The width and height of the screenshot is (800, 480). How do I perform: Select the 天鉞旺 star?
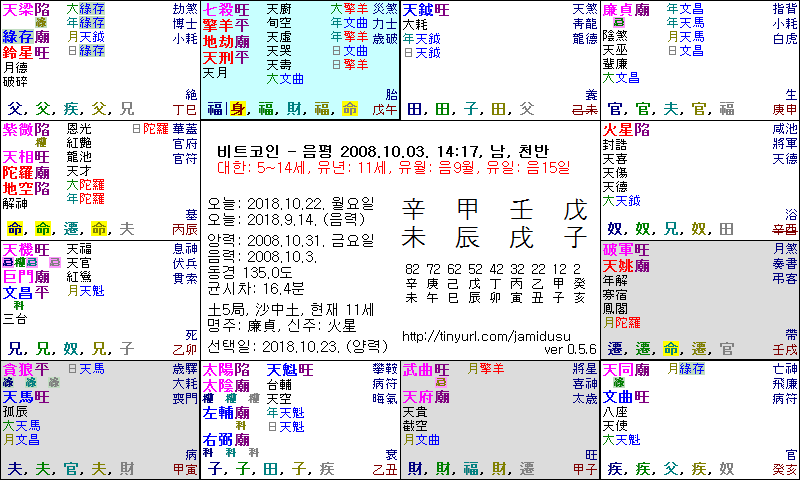pyautogui.click(x=426, y=10)
